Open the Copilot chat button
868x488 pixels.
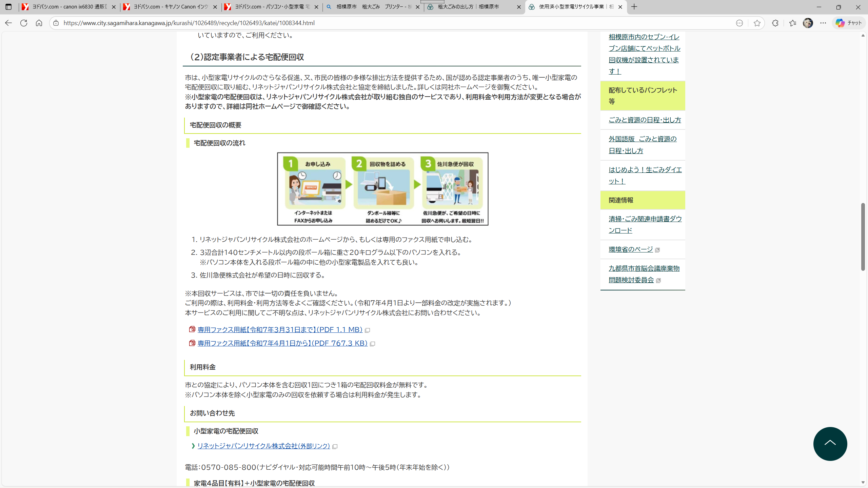click(x=849, y=23)
